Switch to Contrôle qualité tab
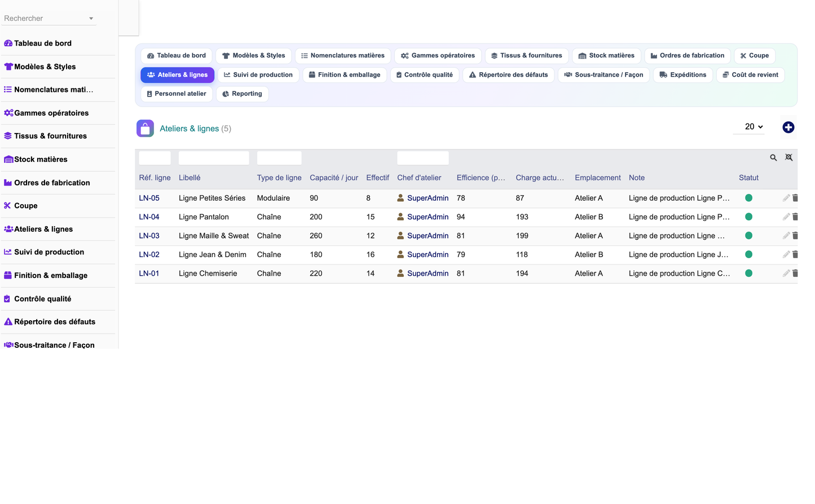This screenshot has height=504, width=815. pyautogui.click(x=425, y=75)
